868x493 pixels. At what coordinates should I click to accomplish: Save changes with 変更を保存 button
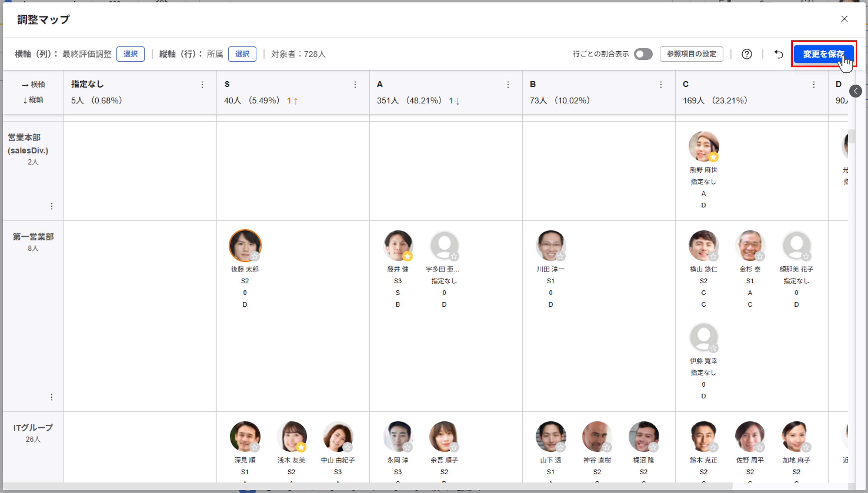click(823, 54)
